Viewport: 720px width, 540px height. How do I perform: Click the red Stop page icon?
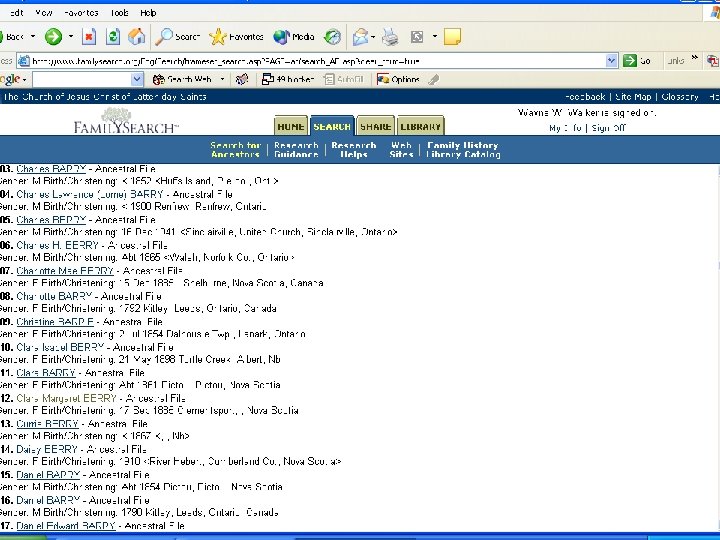point(89,37)
